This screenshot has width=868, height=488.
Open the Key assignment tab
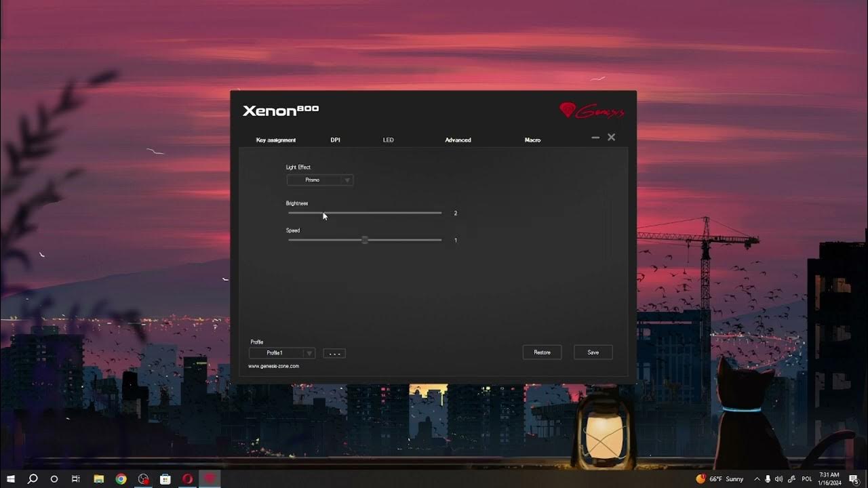[275, 140]
